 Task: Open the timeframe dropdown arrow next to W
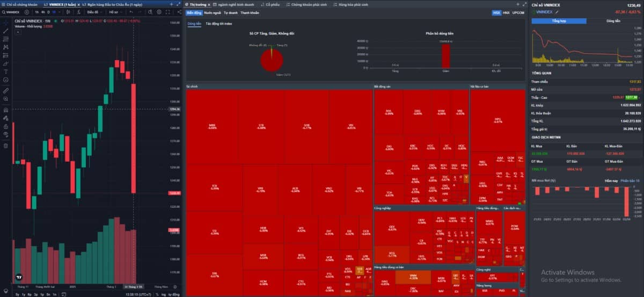coord(59,12)
